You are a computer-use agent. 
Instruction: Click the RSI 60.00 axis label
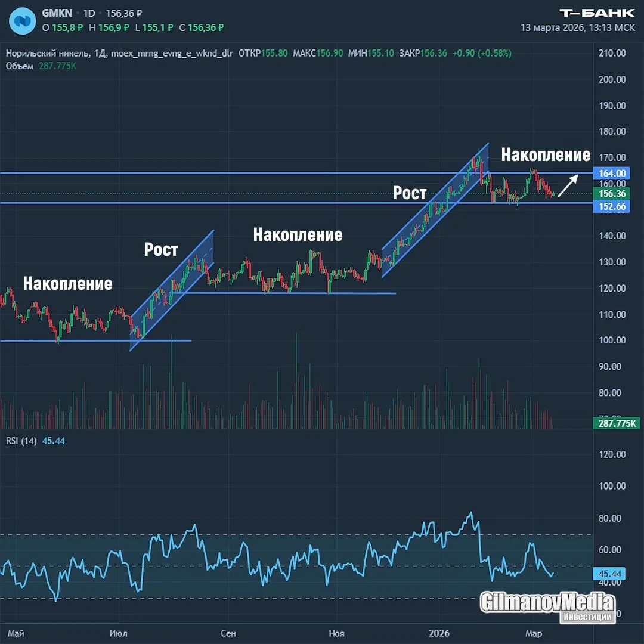609,550
